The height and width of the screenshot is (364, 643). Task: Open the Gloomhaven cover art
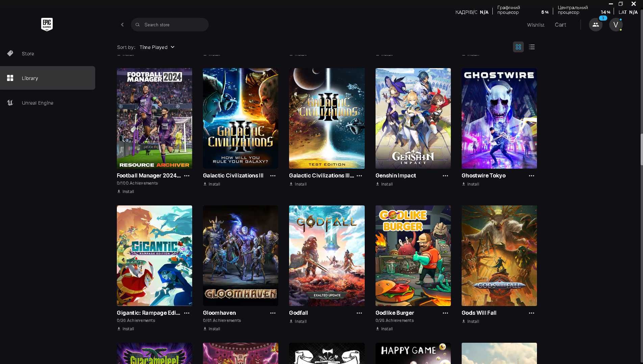[240, 256]
